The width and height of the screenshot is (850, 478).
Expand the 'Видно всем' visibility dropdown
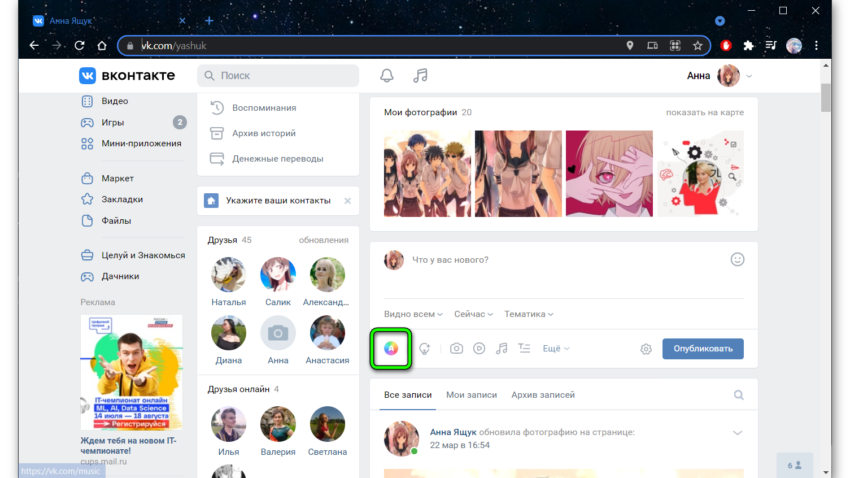pos(414,314)
